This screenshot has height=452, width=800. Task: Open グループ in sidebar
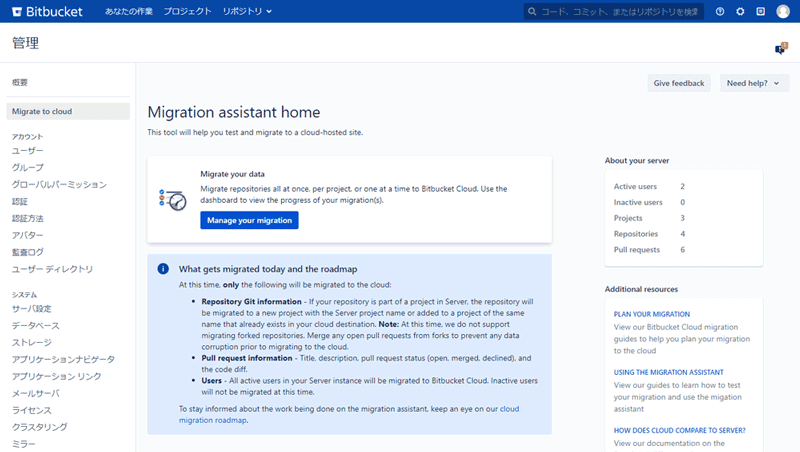point(28,167)
